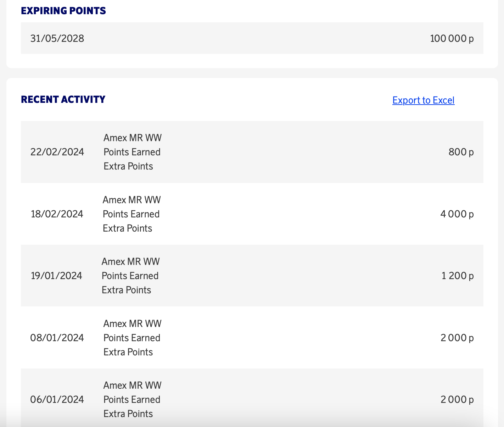Open the Amex MR WW entry dated 08/01/2024
The height and width of the screenshot is (427, 504).
point(132,338)
